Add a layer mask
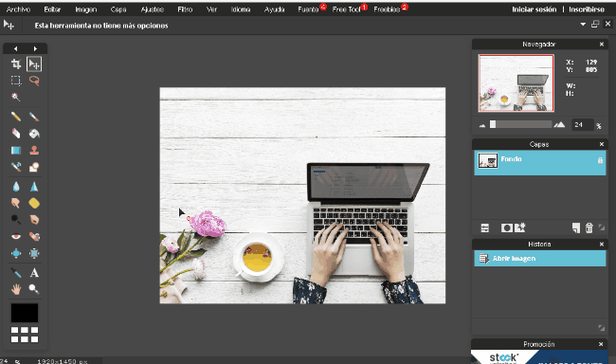 [507, 228]
